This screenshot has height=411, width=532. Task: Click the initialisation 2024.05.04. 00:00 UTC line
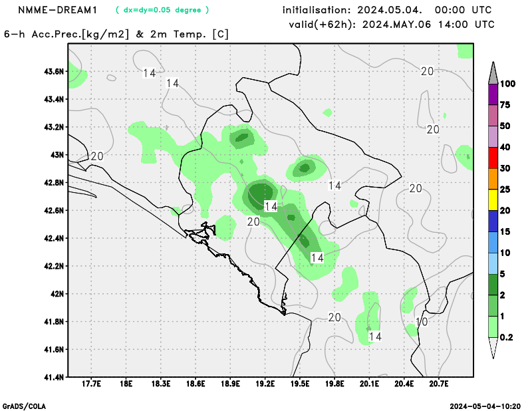tap(387, 10)
